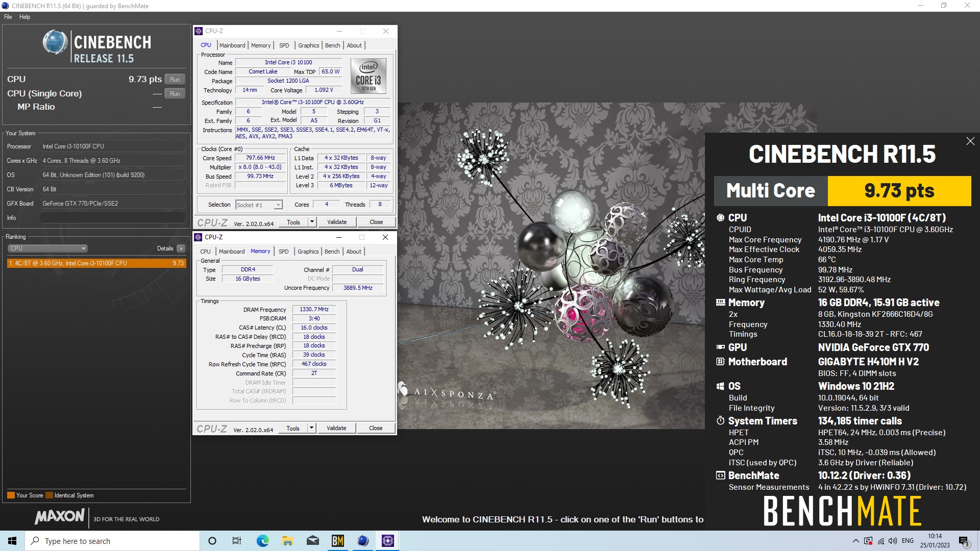Click CPU-Z icon in upper window title
980x551 pixels.
199,31
